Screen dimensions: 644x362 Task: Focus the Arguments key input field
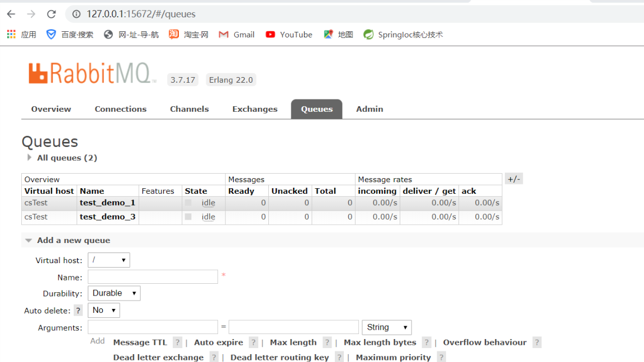(153, 327)
